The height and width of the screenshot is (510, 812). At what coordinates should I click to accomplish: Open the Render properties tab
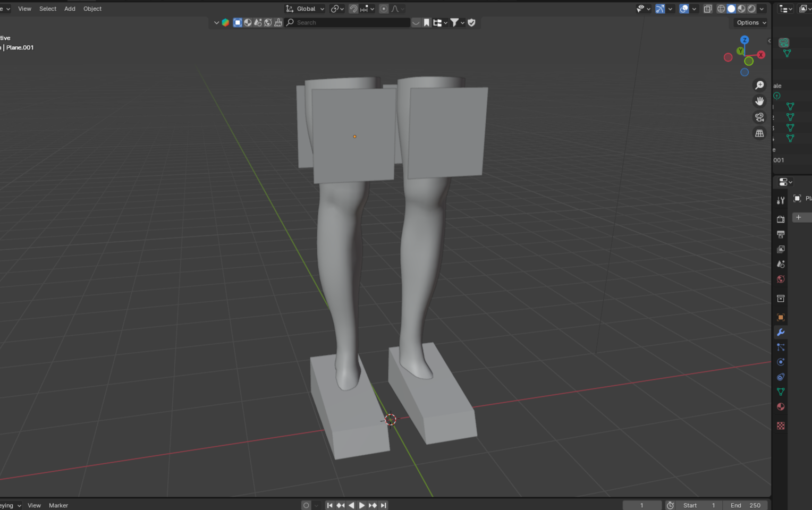click(781, 219)
